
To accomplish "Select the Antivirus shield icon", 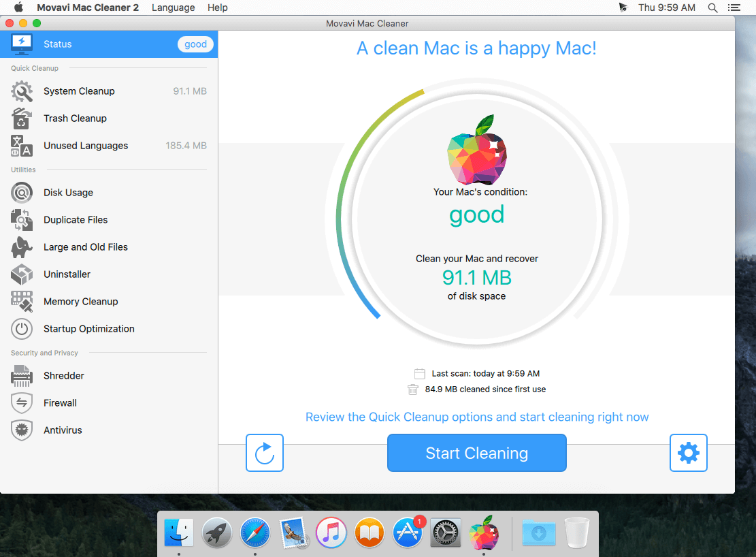I will [22, 430].
